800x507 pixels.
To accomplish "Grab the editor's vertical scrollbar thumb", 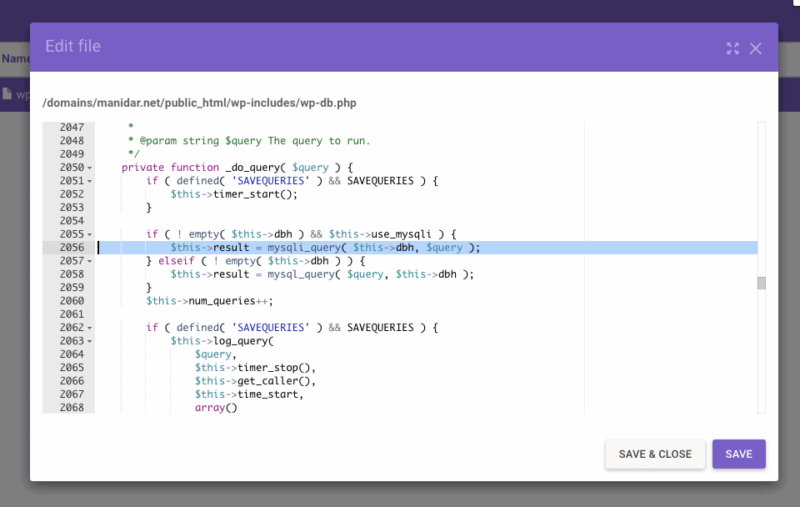I will 761,283.
